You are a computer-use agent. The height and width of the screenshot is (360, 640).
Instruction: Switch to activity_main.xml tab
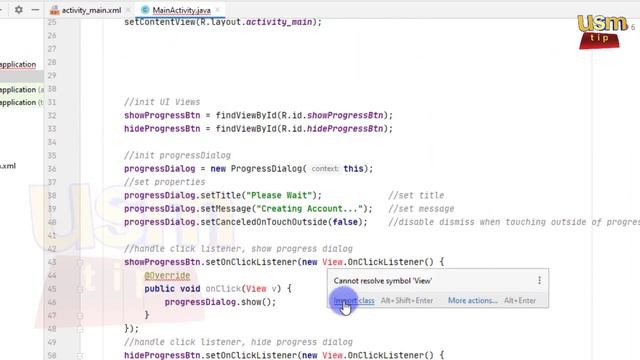pos(91,10)
